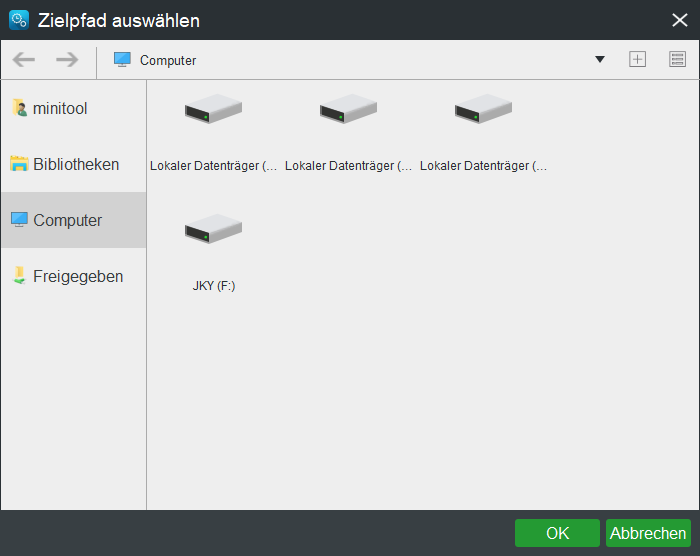Click the app icon in title bar
Viewport: 700px width, 556px height.
tap(18, 20)
